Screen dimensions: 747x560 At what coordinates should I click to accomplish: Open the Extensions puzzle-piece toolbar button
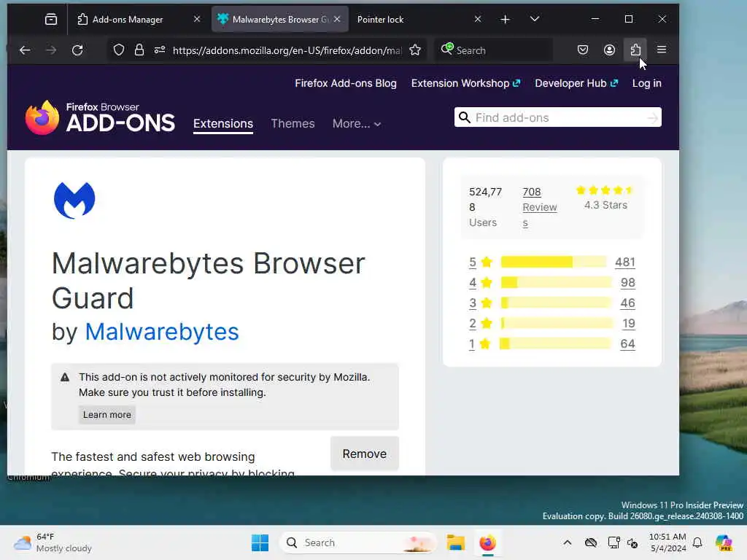click(635, 50)
